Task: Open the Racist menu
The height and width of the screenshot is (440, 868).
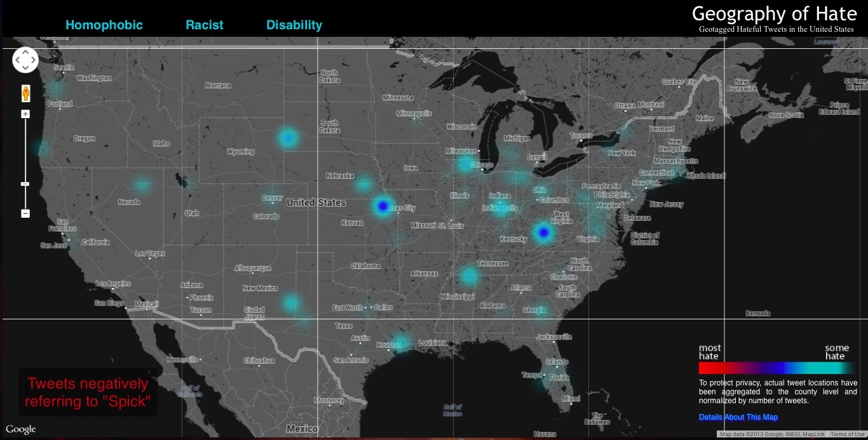Action: pos(205,25)
